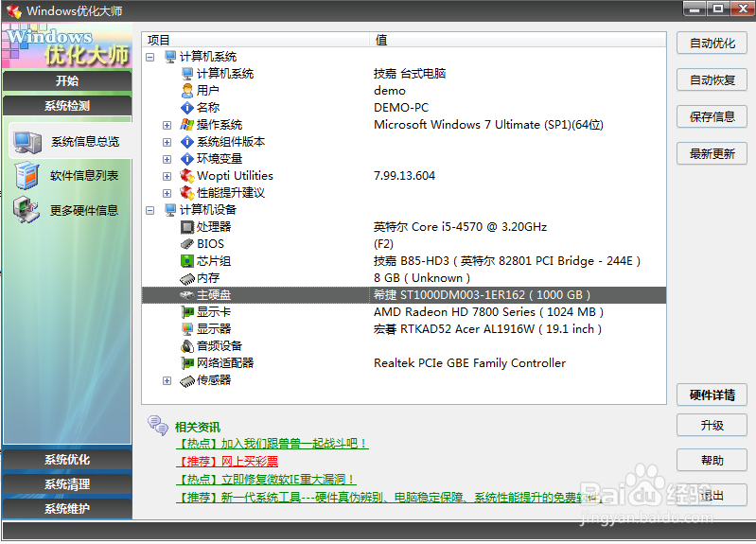
Task: Select value DEMO-PC
Action: pos(400,108)
